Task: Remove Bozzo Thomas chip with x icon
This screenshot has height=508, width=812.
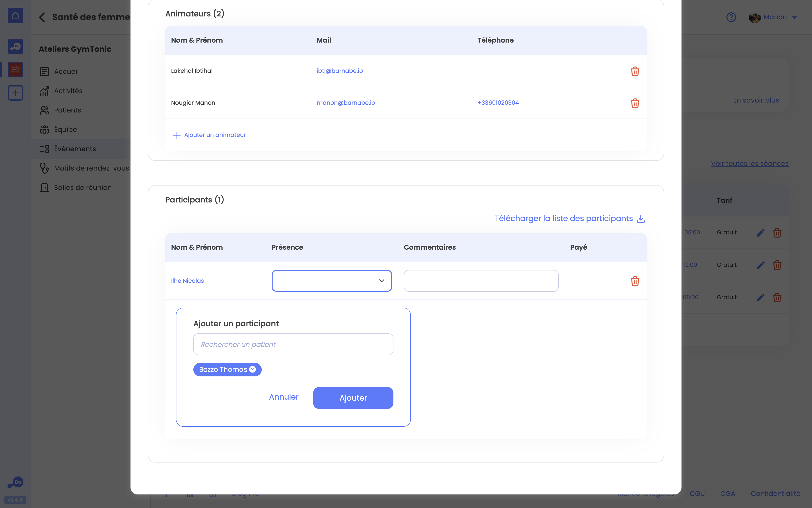Action: (253, 369)
